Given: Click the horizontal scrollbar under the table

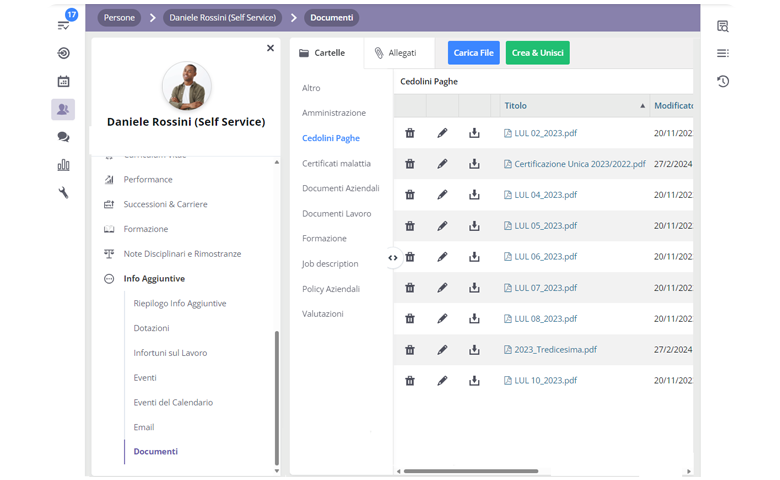Looking at the screenshot, I should (x=470, y=471).
